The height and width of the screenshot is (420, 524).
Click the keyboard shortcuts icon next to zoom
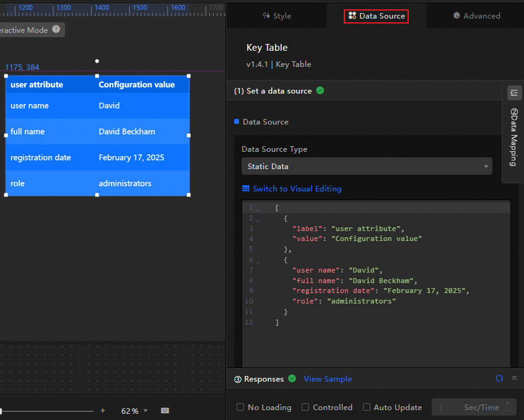[165, 411]
